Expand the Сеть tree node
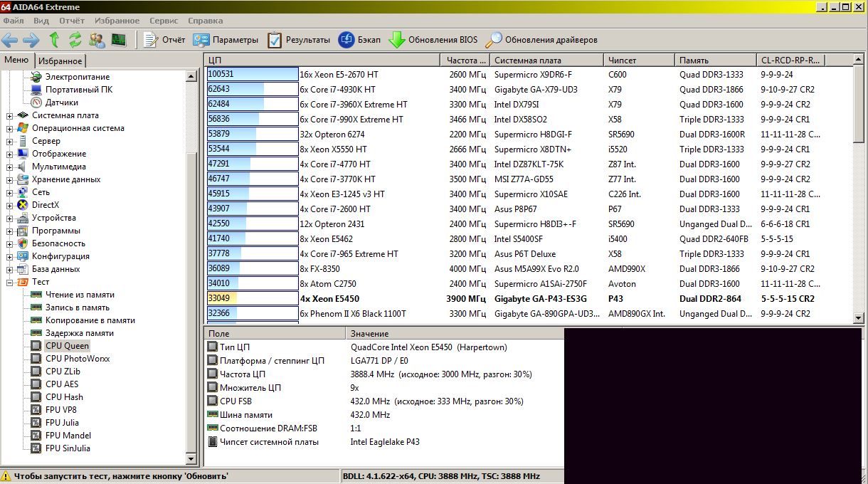Viewport: 868px width, 484px height. click(9, 192)
